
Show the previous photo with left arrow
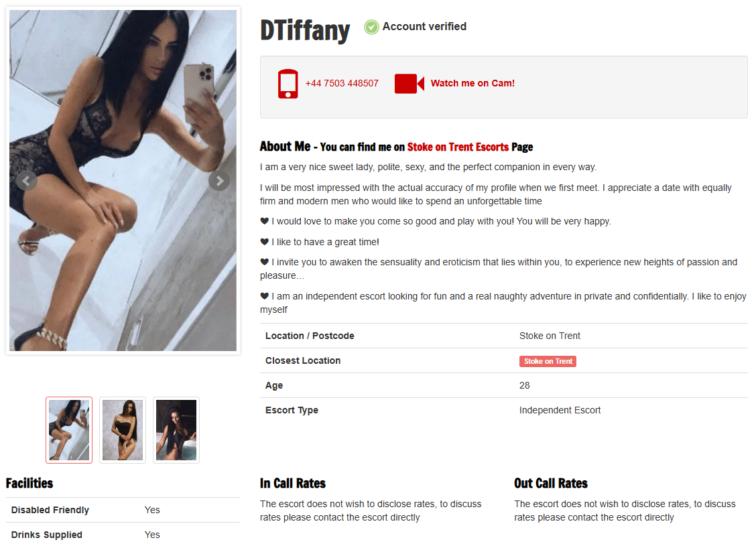pyautogui.click(x=27, y=181)
